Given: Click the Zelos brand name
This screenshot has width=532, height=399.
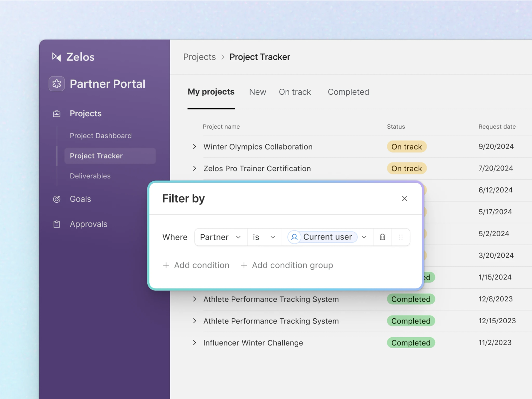Looking at the screenshot, I should click(80, 57).
